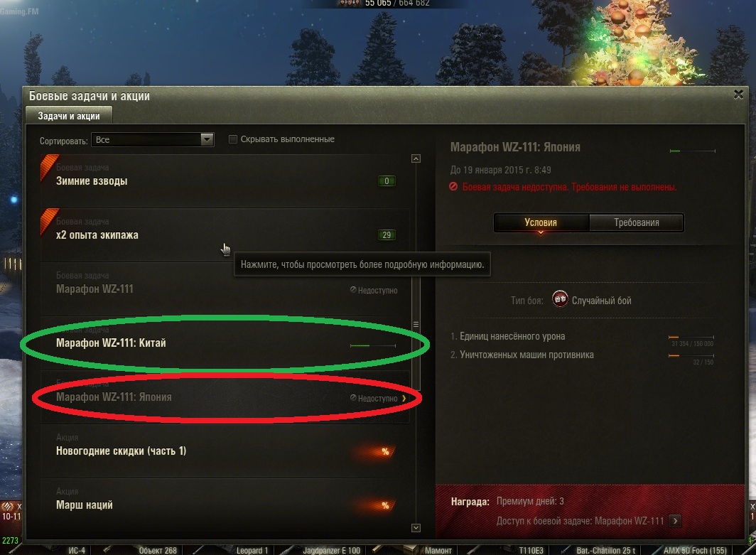The height and width of the screenshot is (555, 756).
Task: Click the scroll up arrow of task list
Action: [x=416, y=158]
